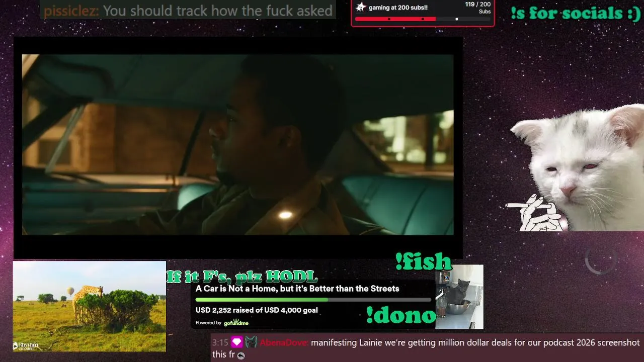Click the username 'pissiclez' in top chat
644x362 pixels.
(x=71, y=11)
